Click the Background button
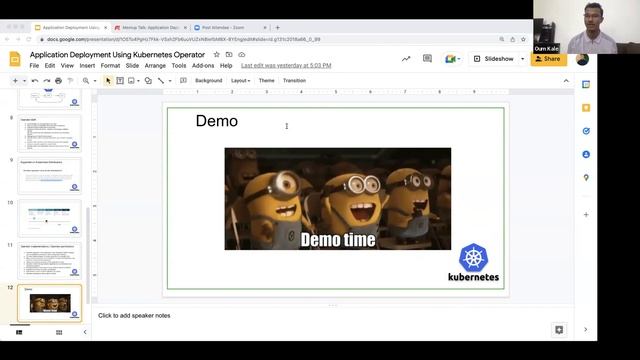Screen dimensions: 640x360 [x=209, y=80]
